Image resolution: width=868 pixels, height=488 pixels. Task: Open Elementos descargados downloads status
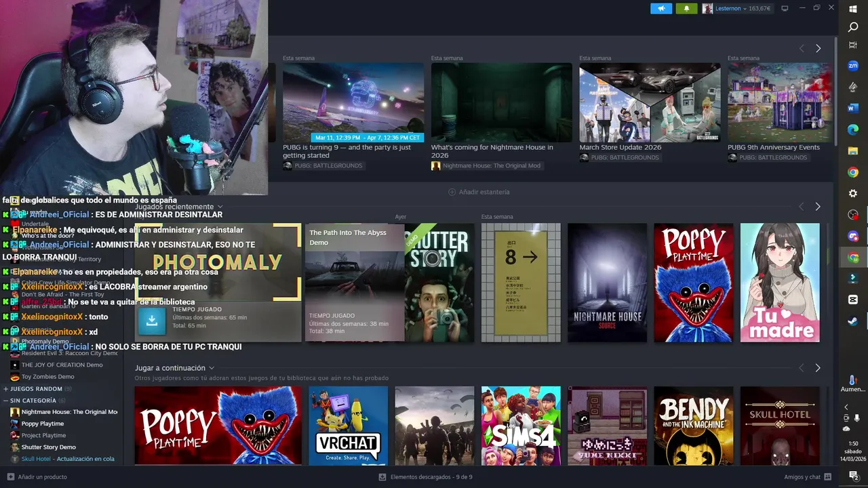tap(425, 477)
